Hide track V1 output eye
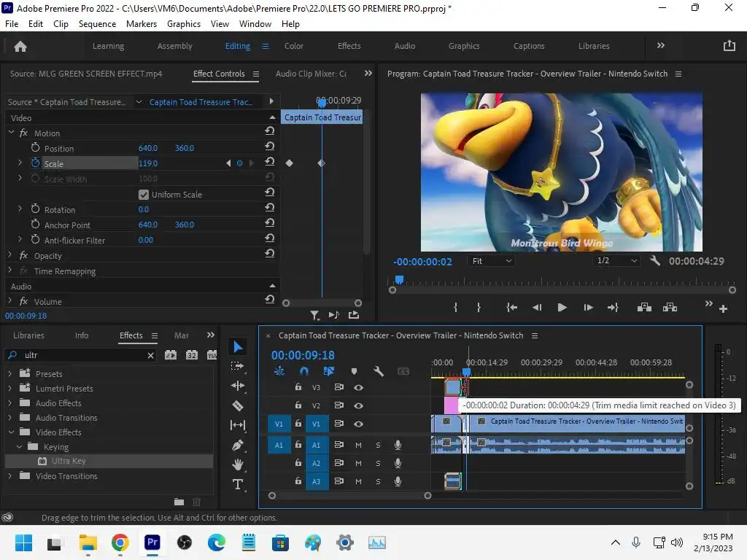The image size is (747, 560). point(359,424)
